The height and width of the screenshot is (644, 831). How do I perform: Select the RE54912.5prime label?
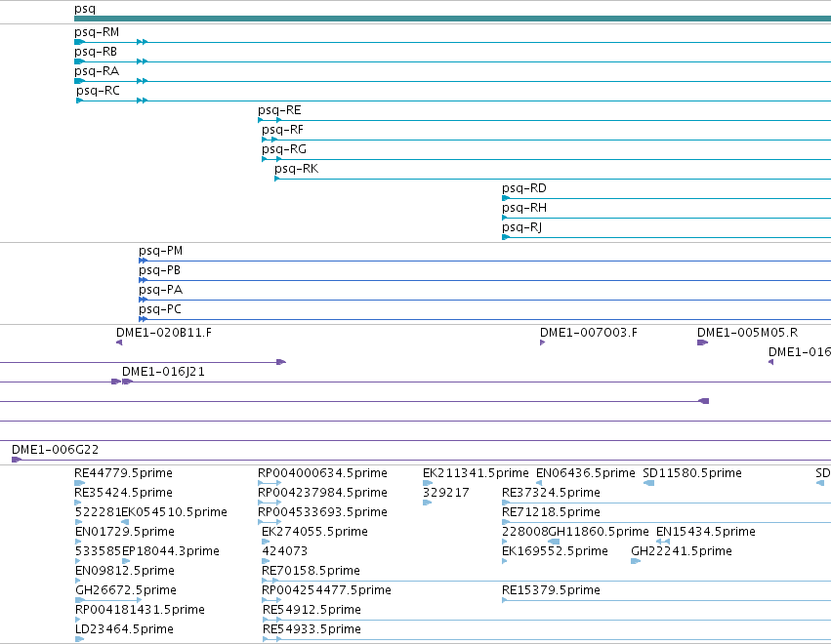(312, 610)
